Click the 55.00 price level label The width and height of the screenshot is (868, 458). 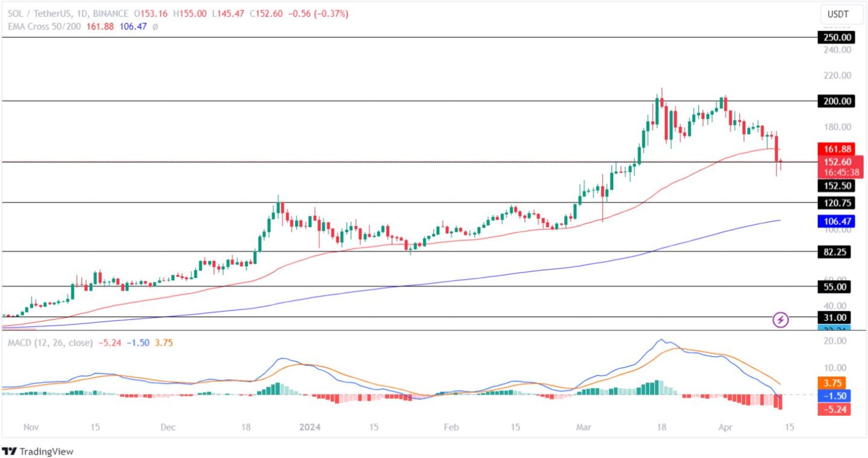point(834,286)
